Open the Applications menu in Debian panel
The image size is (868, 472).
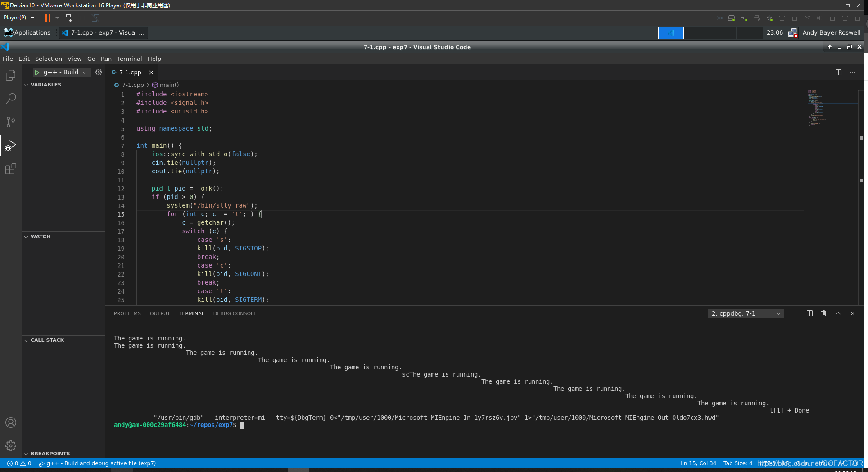point(27,32)
